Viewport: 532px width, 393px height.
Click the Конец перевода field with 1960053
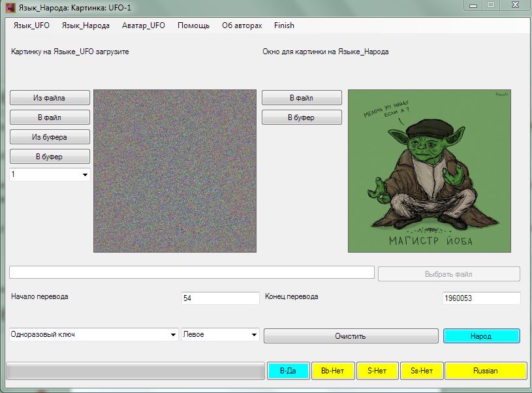[482, 298]
